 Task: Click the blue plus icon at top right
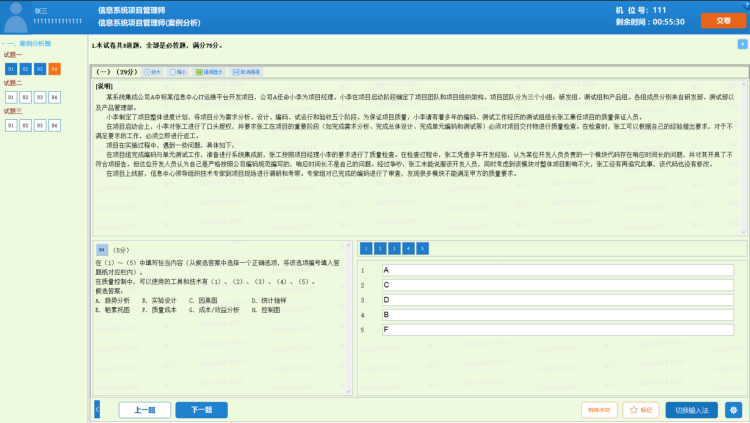pos(742,44)
